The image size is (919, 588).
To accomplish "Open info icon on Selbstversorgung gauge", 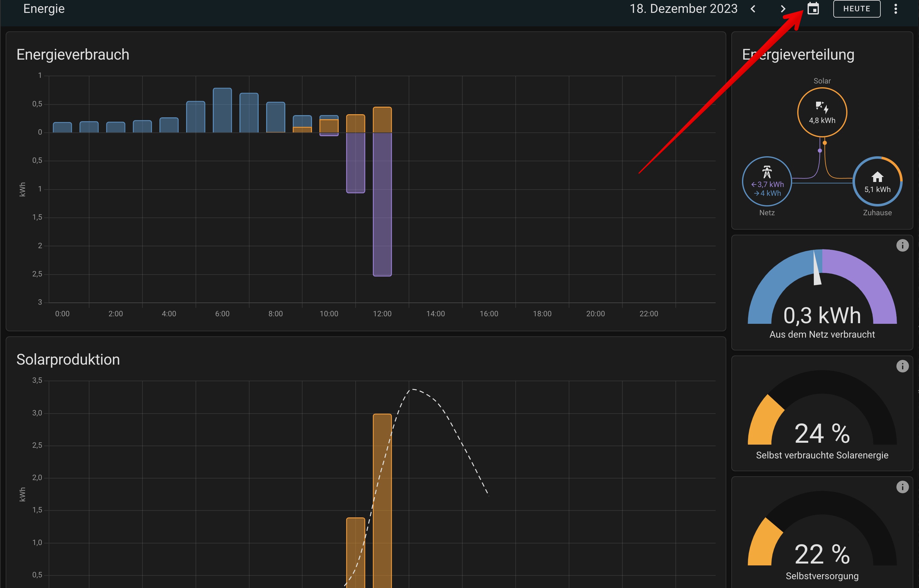I will pyautogui.click(x=902, y=487).
